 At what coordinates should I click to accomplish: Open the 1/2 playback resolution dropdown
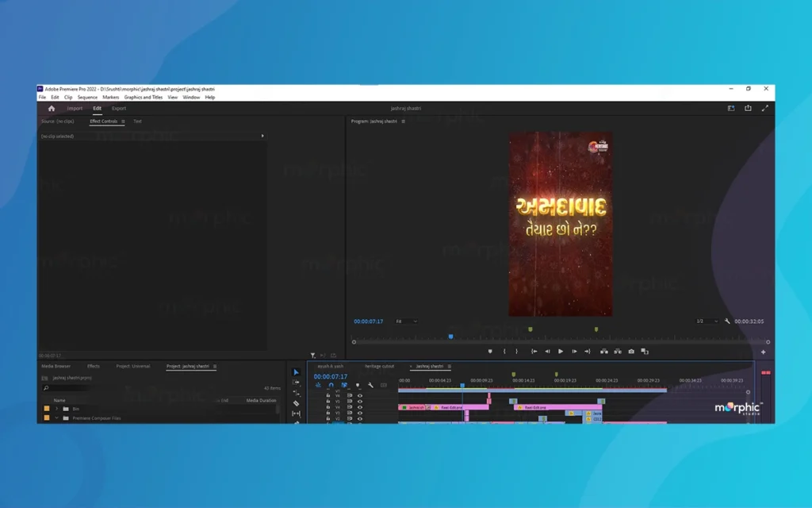(x=707, y=321)
